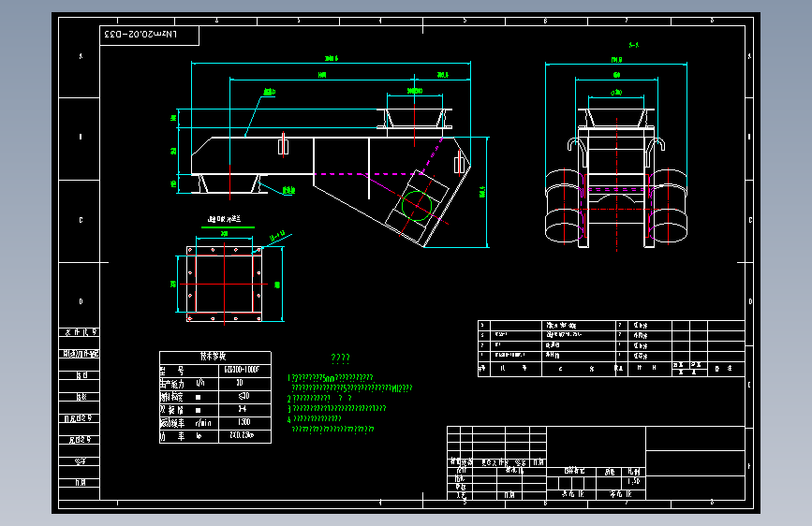The width and height of the screenshot is (812, 526).
Task: Select zone letter C on left border
Action: 81,220
